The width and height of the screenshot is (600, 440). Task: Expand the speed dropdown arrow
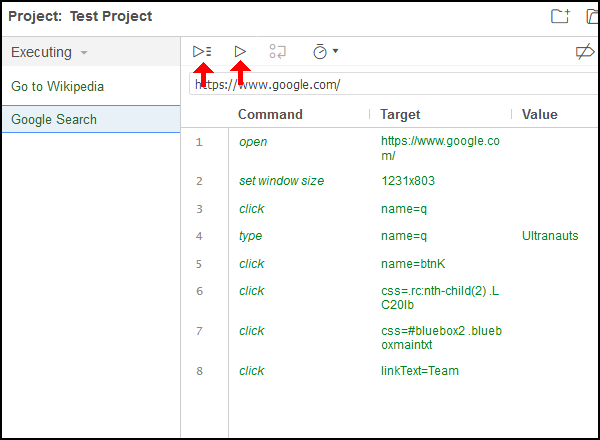point(336,51)
